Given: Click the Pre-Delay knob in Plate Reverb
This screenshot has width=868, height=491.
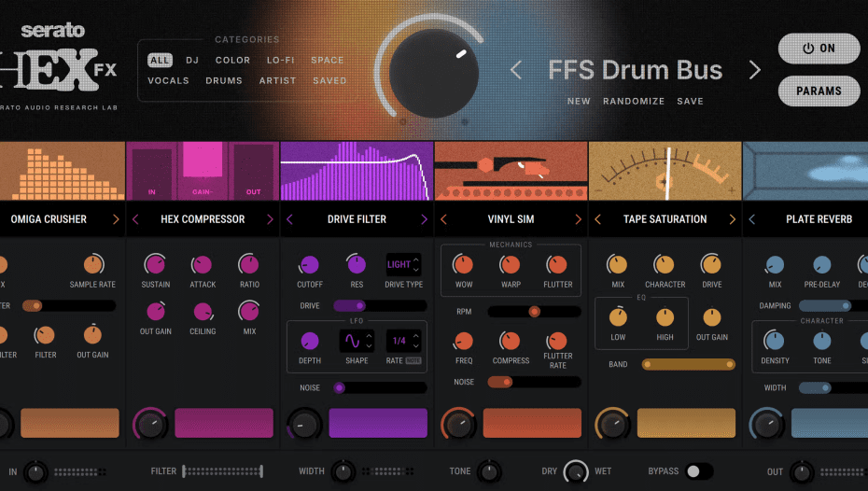Looking at the screenshot, I should pyautogui.click(x=821, y=265).
